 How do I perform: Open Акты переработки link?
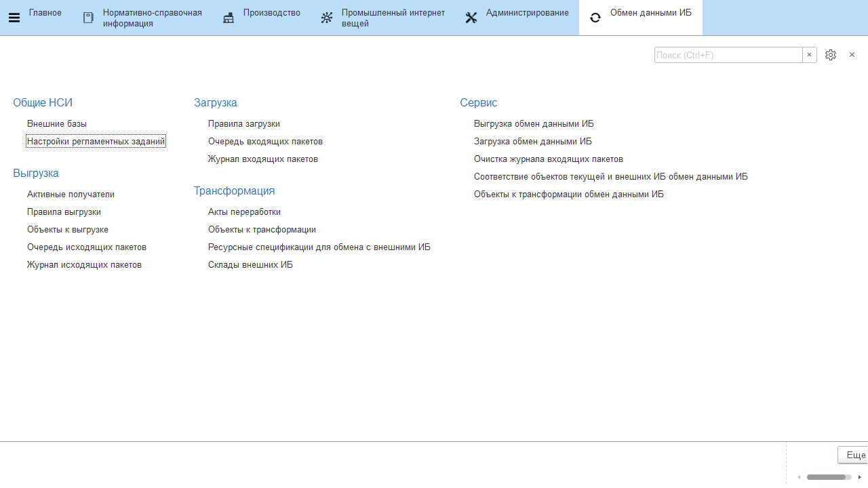click(x=244, y=212)
